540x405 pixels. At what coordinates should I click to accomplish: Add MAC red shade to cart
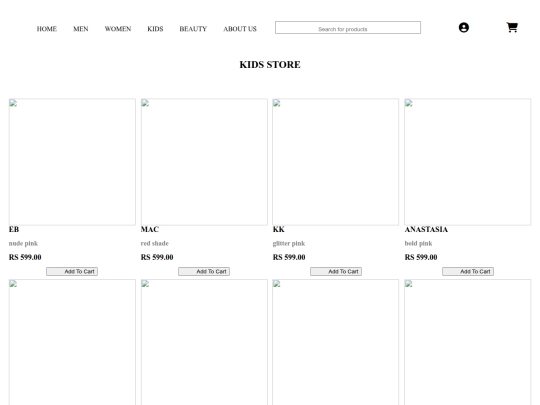point(204,271)
